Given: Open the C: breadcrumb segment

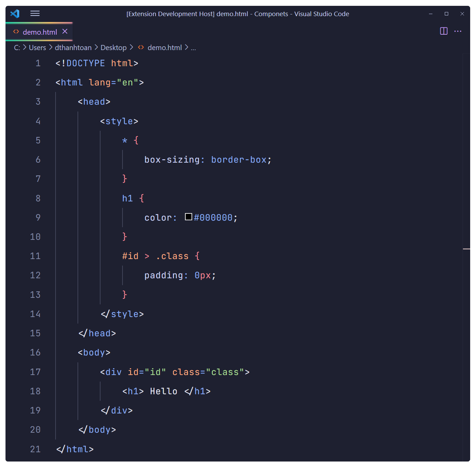Looking at the screenshot, I should point(17,48).
